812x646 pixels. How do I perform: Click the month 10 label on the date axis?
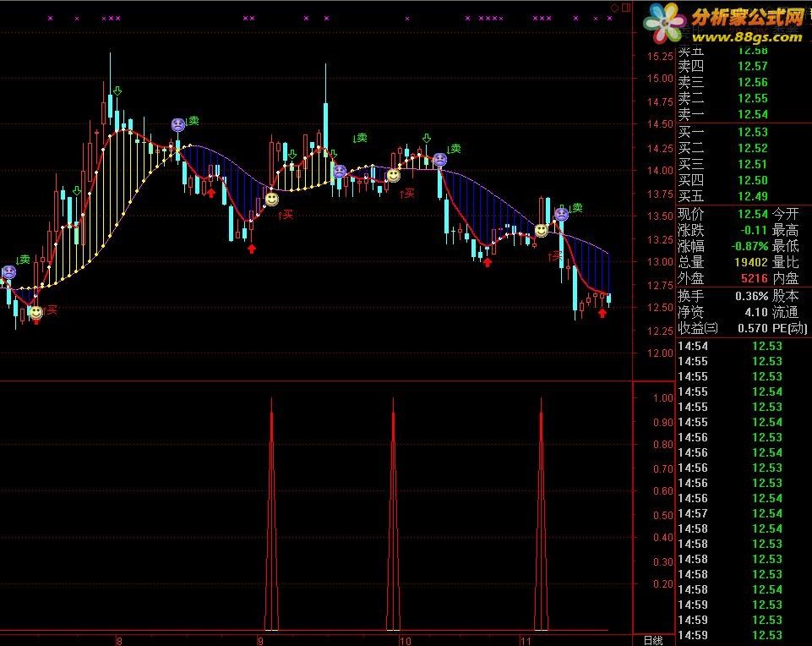(406, 641)
